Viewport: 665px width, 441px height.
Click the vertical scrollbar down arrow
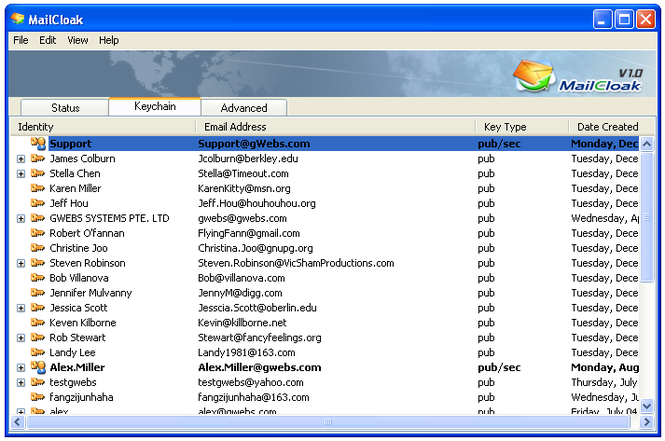(x=647, y=407)
